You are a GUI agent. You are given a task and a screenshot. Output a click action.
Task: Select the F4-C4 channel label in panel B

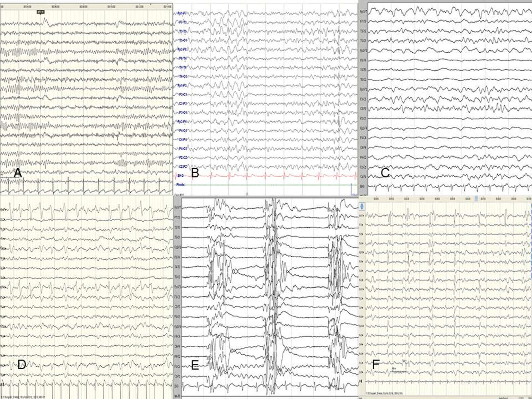183,131
